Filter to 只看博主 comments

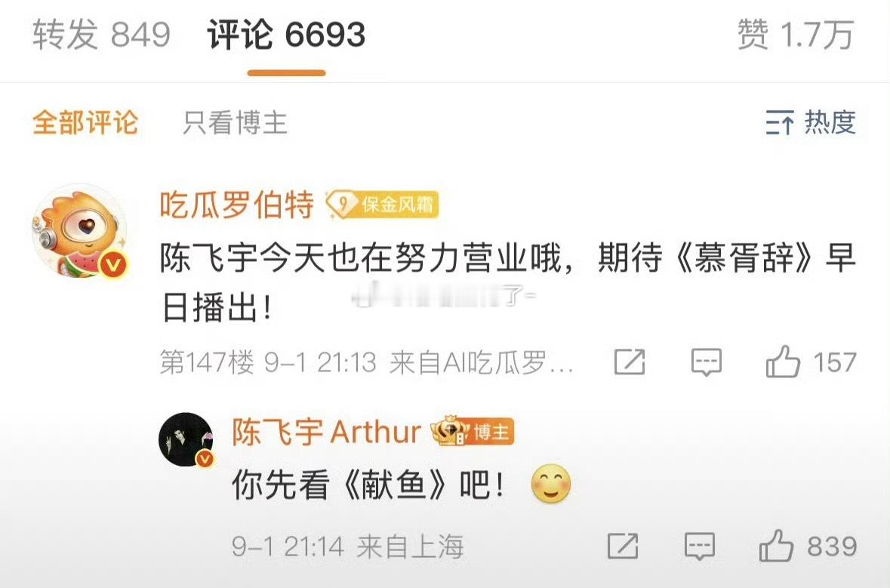(235, 122)
